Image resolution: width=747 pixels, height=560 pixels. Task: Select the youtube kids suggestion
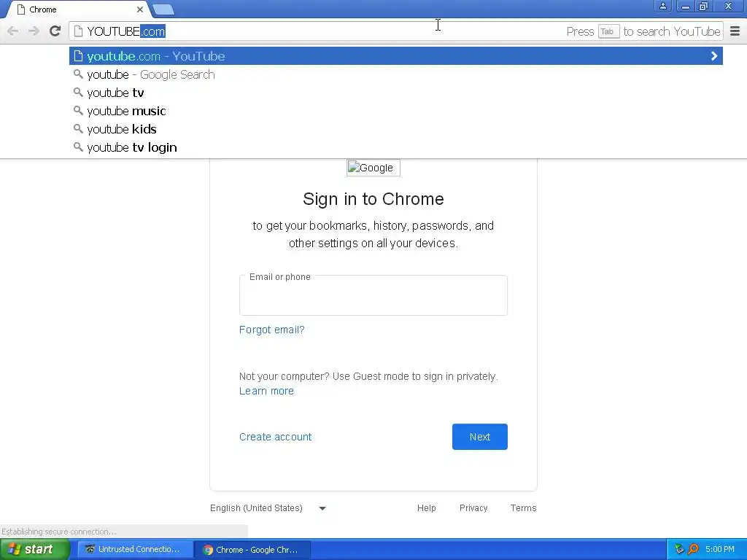(396, 129)
